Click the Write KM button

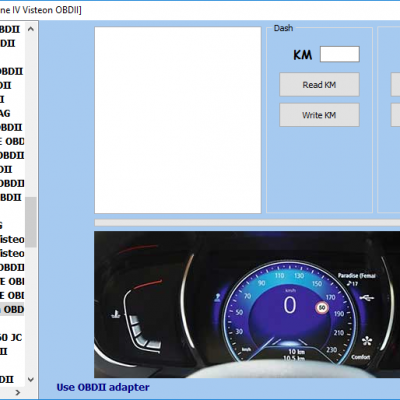point(319,115)
